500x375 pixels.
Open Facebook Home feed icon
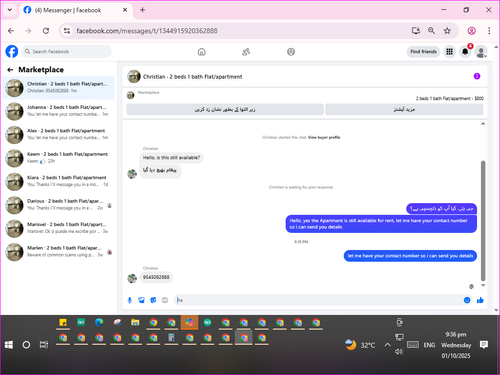pyautogui.click(x=202, y=52)
